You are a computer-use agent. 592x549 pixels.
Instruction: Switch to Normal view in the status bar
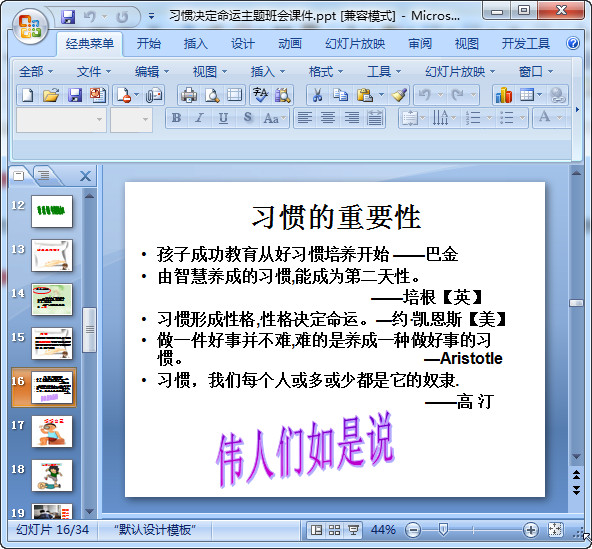pos(316,530)
